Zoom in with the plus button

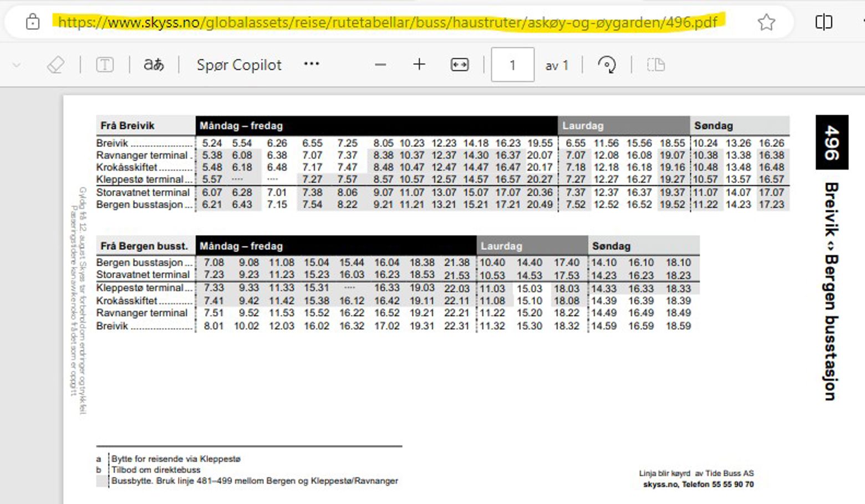(419, 64)
